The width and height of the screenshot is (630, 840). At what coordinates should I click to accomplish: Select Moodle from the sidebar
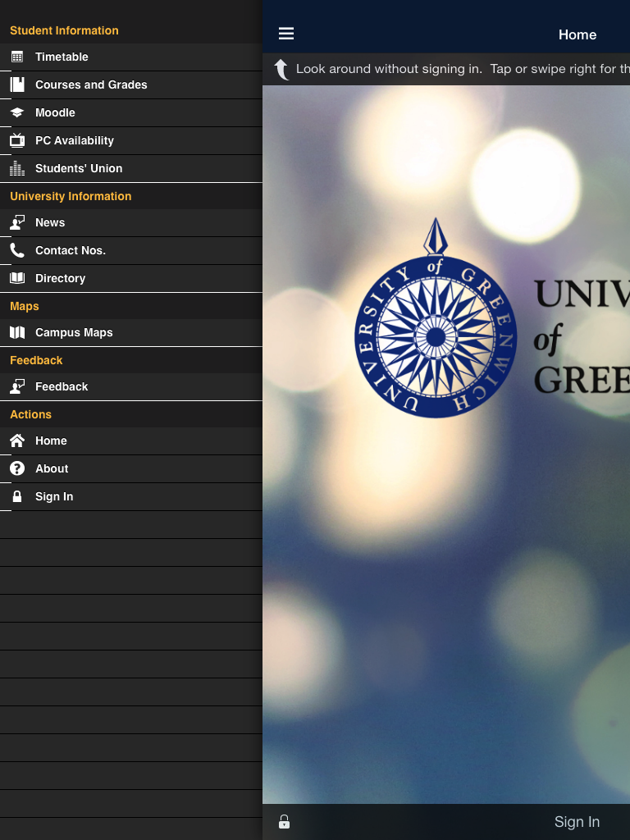pos(131,113)
